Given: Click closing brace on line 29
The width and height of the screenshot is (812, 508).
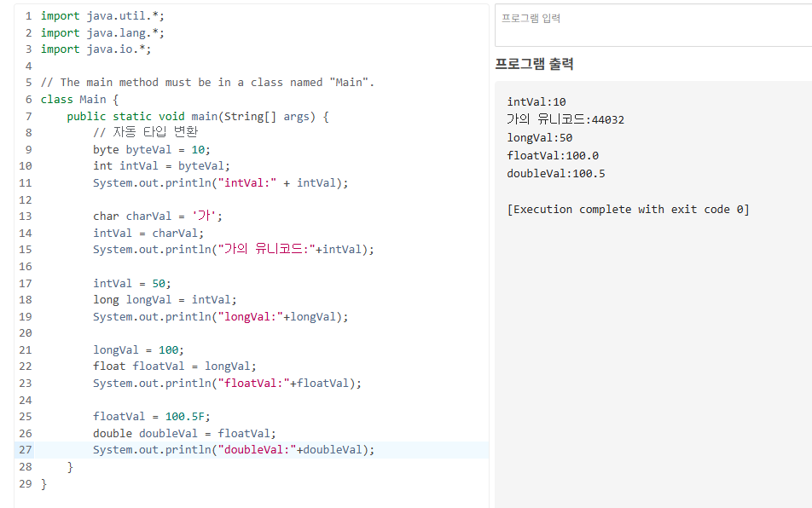Looking at the screenshot, I should tap(44, 484).
